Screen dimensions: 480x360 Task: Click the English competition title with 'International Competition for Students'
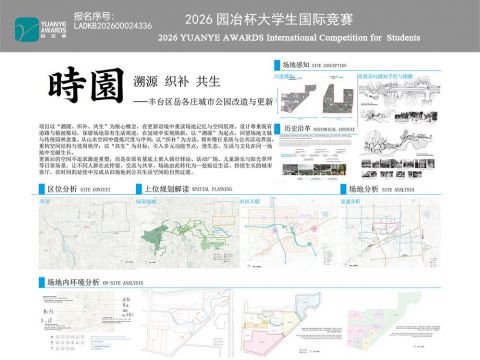point(289,37)
